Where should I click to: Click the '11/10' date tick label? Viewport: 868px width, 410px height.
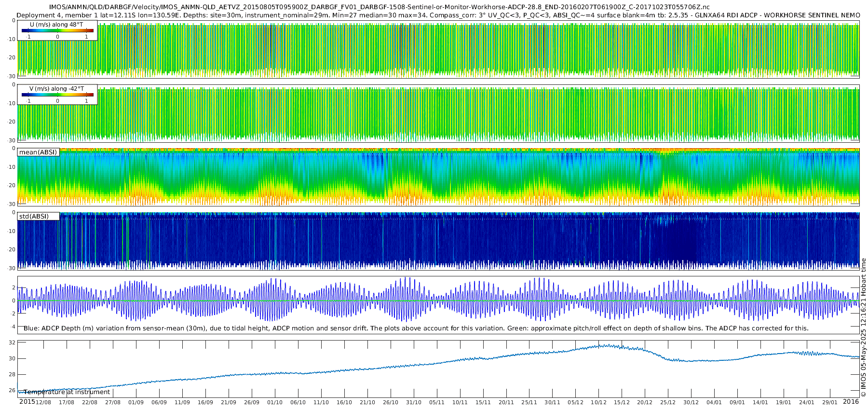321,402
